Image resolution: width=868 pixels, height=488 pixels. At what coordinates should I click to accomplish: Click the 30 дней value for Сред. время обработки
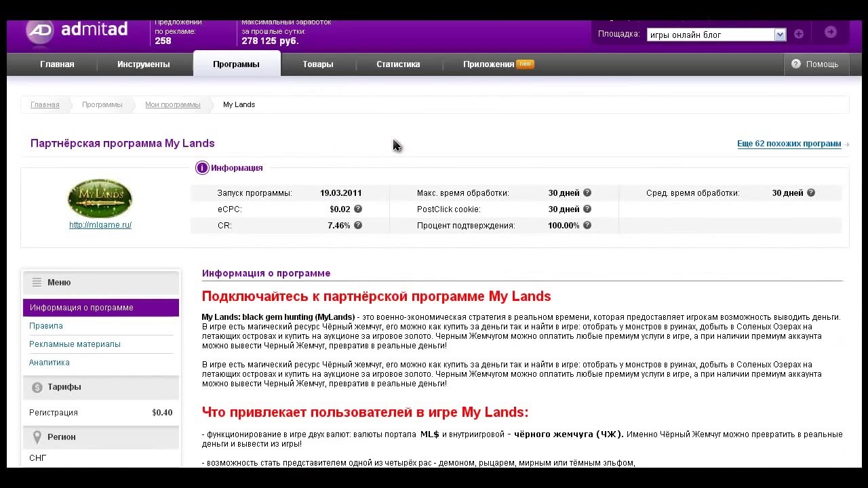788,193
